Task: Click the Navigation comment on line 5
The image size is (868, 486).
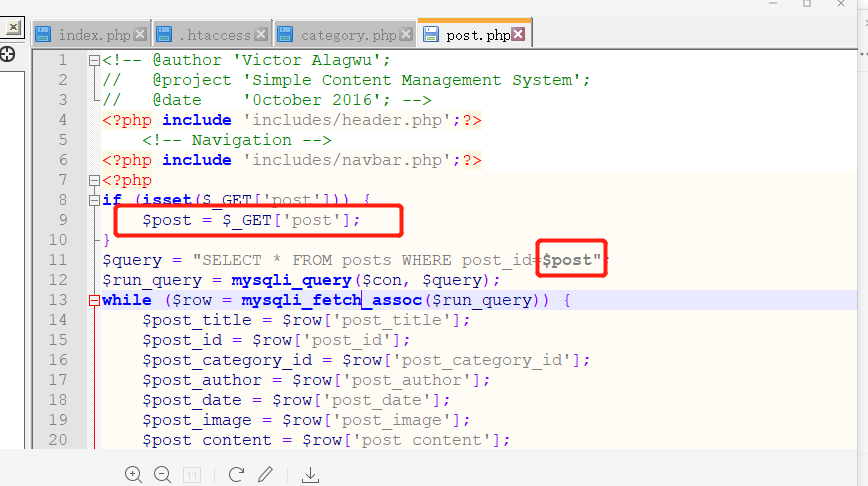Action: (236, 140)
